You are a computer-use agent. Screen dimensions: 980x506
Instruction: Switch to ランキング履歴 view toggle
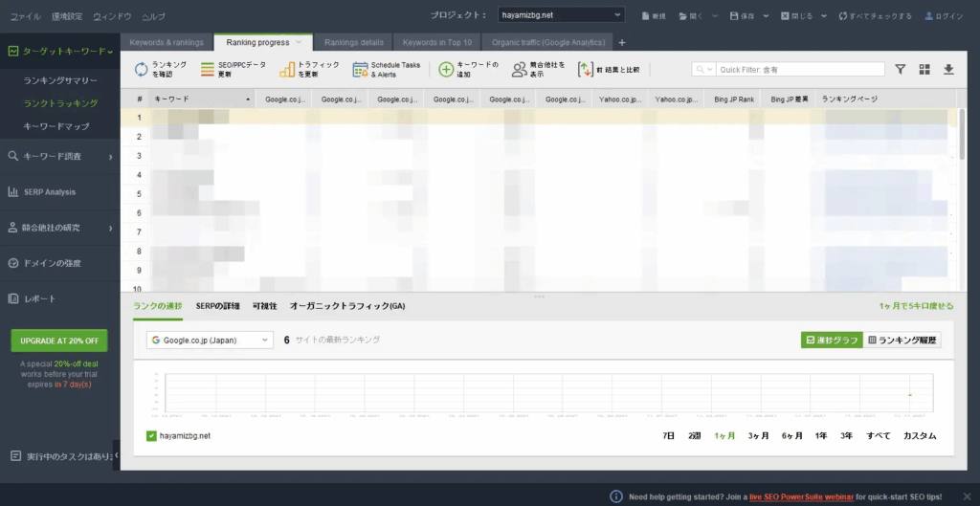click(902, 340)
